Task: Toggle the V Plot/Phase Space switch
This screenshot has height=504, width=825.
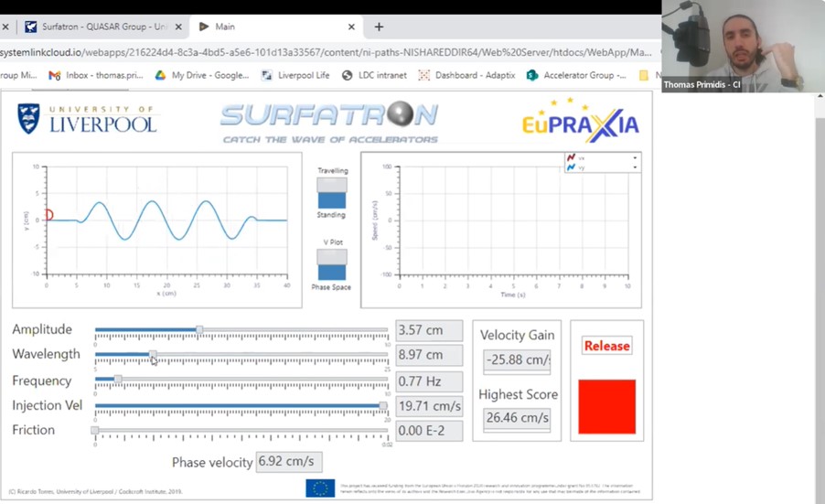Action: point(331,264)
